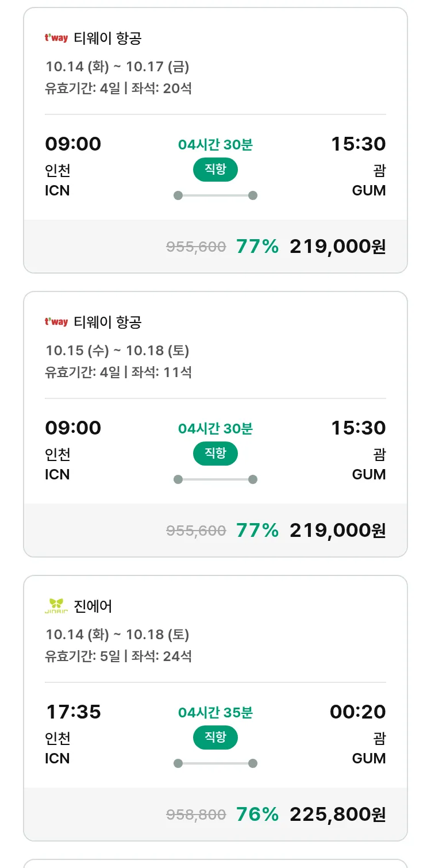The image size is (431, 868).
Task: Open 티웨이 항공 name on the 10.14–10.17 card
Action: pos(107,39)
